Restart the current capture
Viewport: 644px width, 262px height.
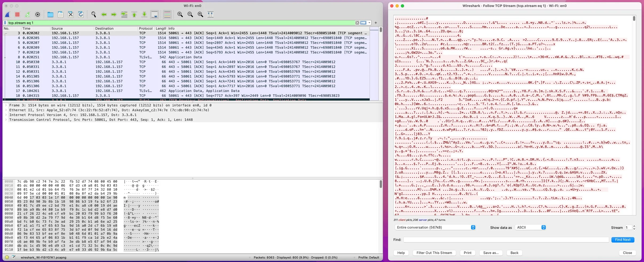(x=27, y=14)
